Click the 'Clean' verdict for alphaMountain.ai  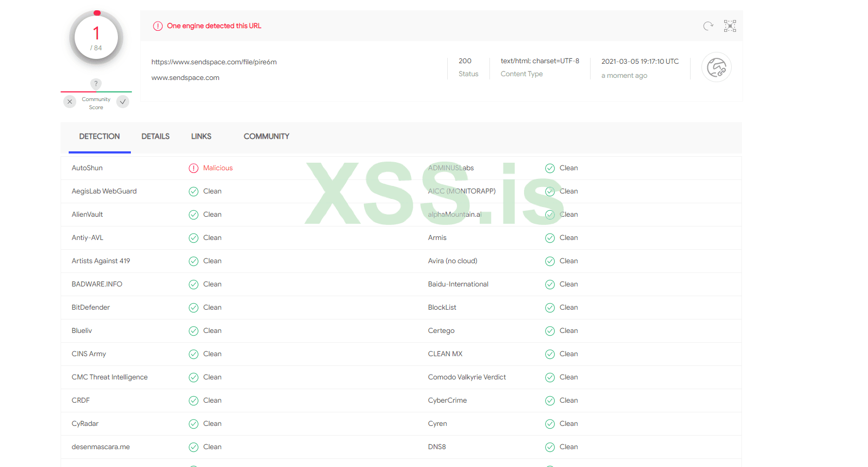point(569,215)
